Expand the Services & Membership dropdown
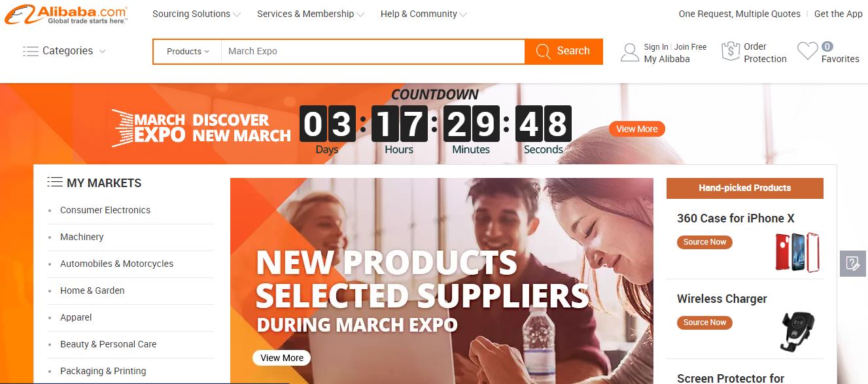The height and width of the screenshot is (384, 868). (x=311, y=14)
